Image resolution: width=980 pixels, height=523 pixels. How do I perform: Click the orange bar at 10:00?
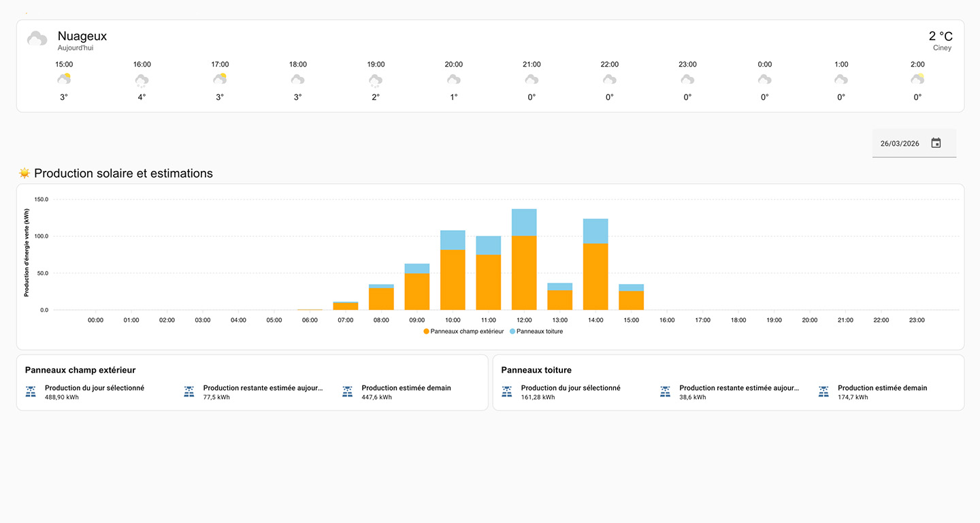(x=453, y=279)
